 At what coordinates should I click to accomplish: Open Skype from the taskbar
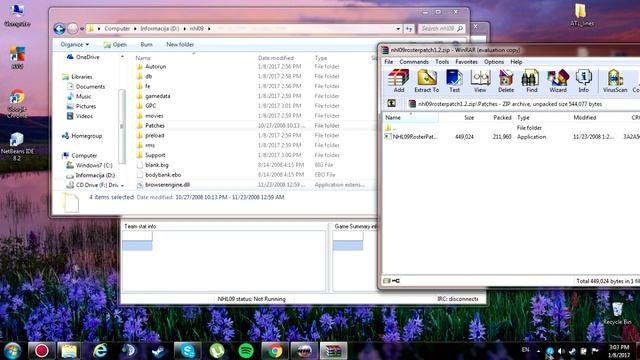coord(187,351)
